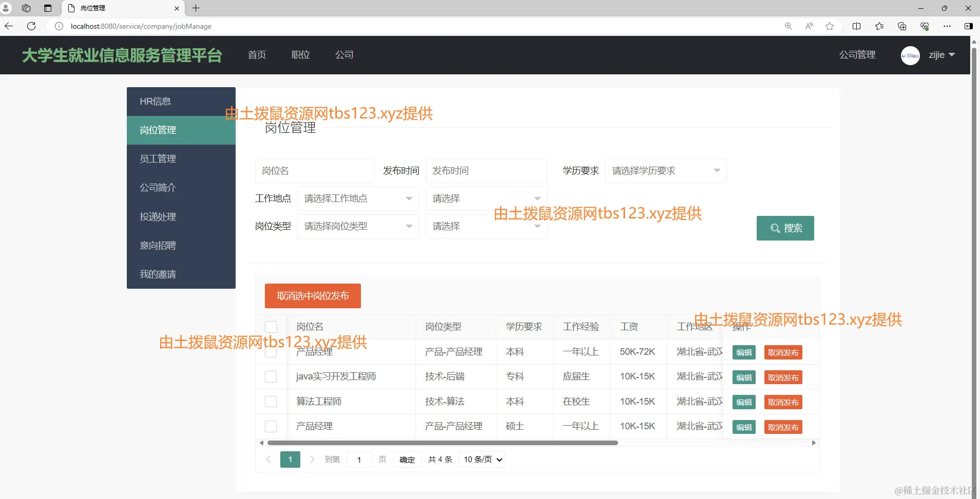This screenshot has width=980, height=499.
Task: Click the zoom magnifier icon in address bar
Action: pos(789,26)
